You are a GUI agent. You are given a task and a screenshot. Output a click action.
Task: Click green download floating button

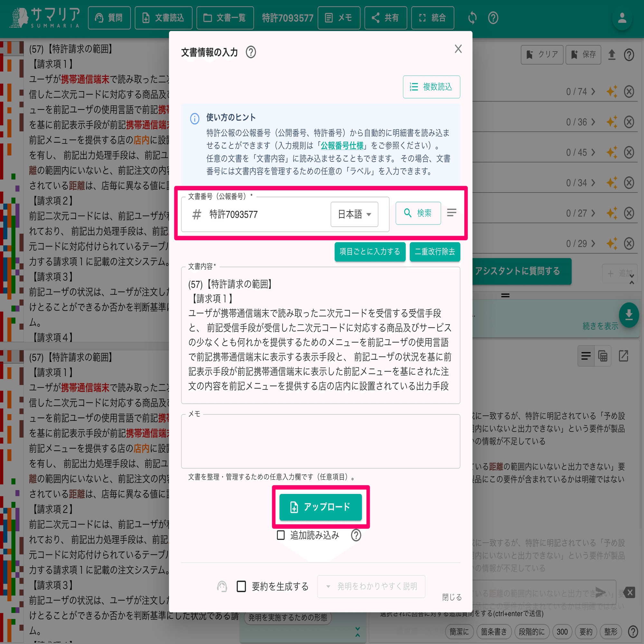point(629,315)
